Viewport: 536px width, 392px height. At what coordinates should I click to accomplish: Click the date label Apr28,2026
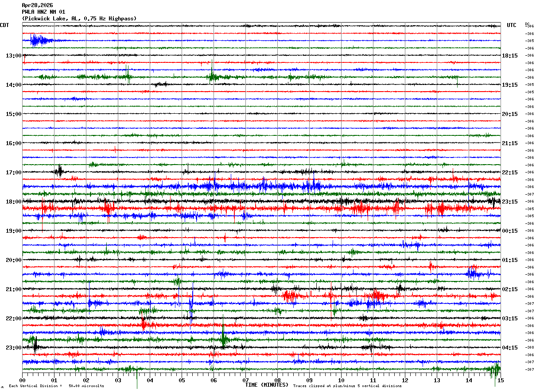tap(37, 5)
